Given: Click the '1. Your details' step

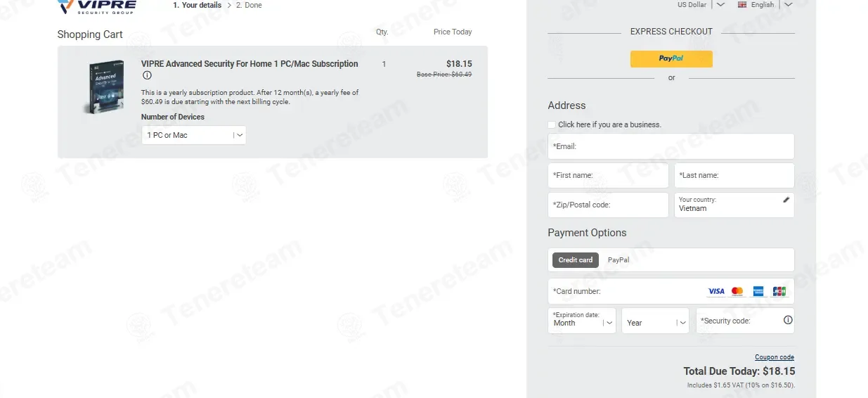Looking at the screenshot, I should [197, 5].
